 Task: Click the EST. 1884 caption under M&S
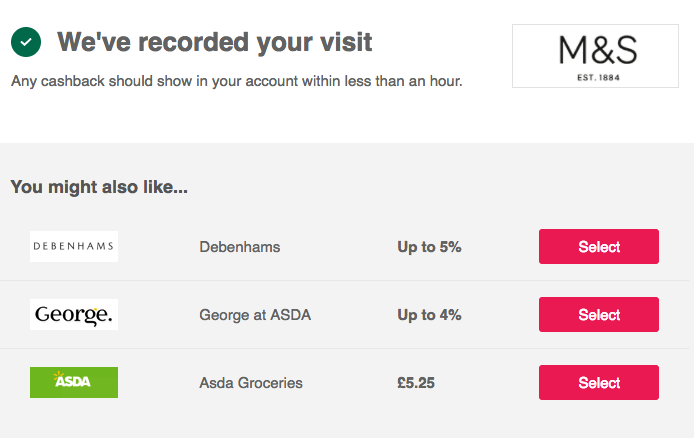[598, 78]
